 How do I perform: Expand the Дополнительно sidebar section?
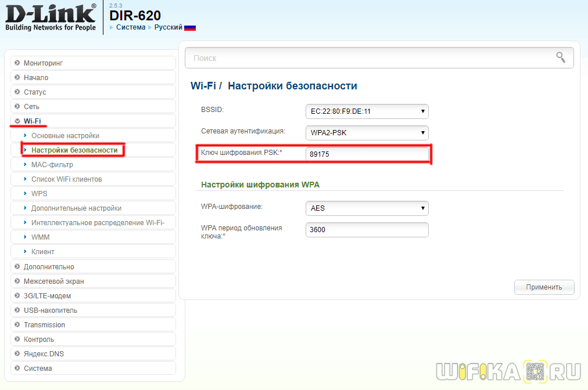pos(49,267)
